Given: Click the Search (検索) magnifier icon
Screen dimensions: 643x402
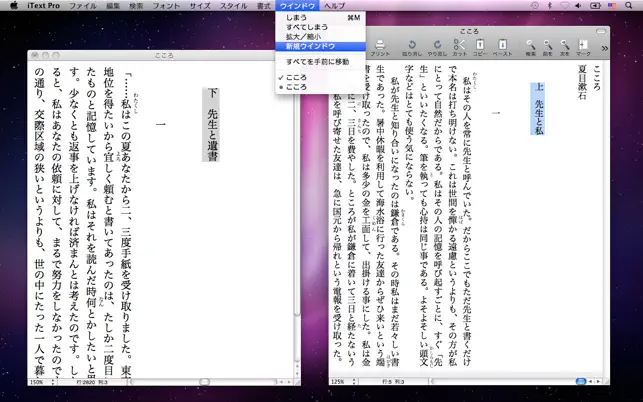Looking at the screenshot, I should (x=531, y=47).
